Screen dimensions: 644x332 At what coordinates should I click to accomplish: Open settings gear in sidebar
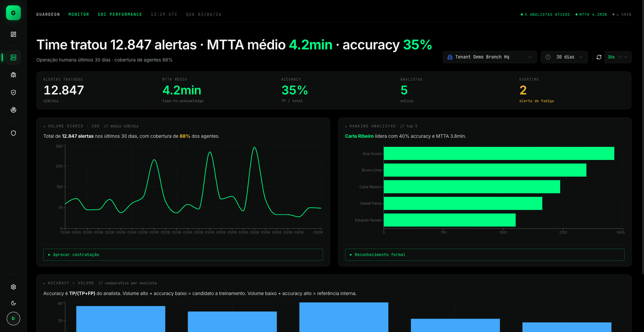(13, 287)
